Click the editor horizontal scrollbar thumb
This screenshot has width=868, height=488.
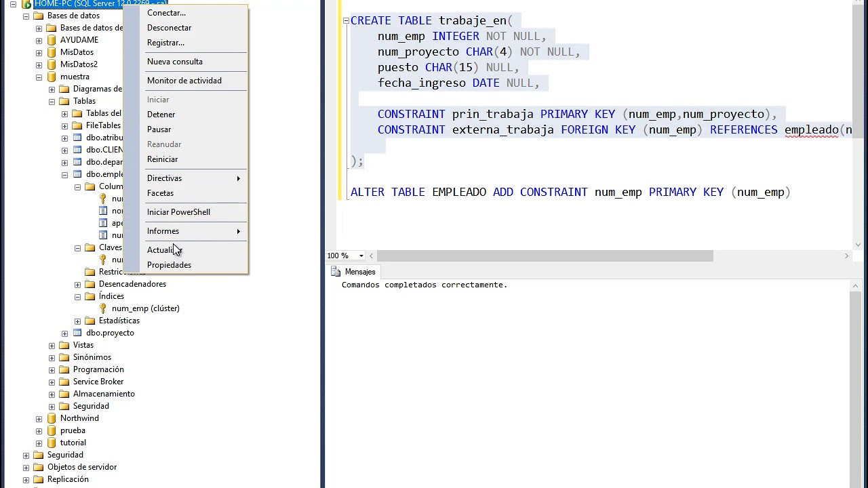[x=545, y=256]
